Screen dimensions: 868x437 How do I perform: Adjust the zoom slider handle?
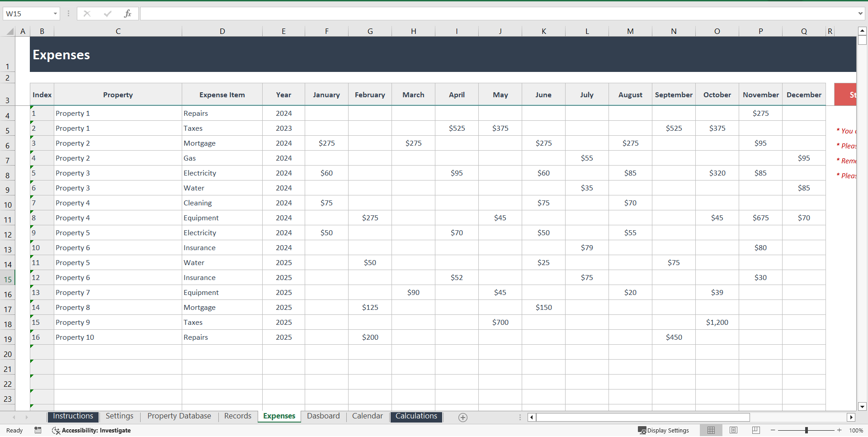807,430
